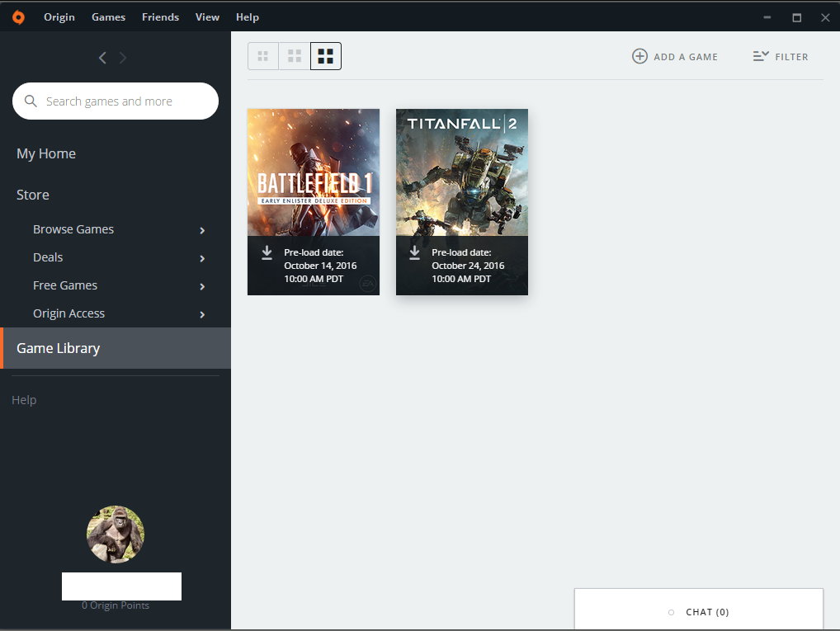Click the FILTER label

(791, 57)
